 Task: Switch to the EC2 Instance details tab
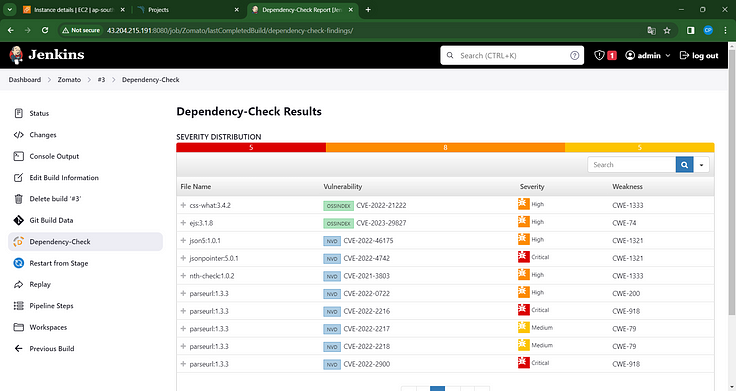coord(74,10)
